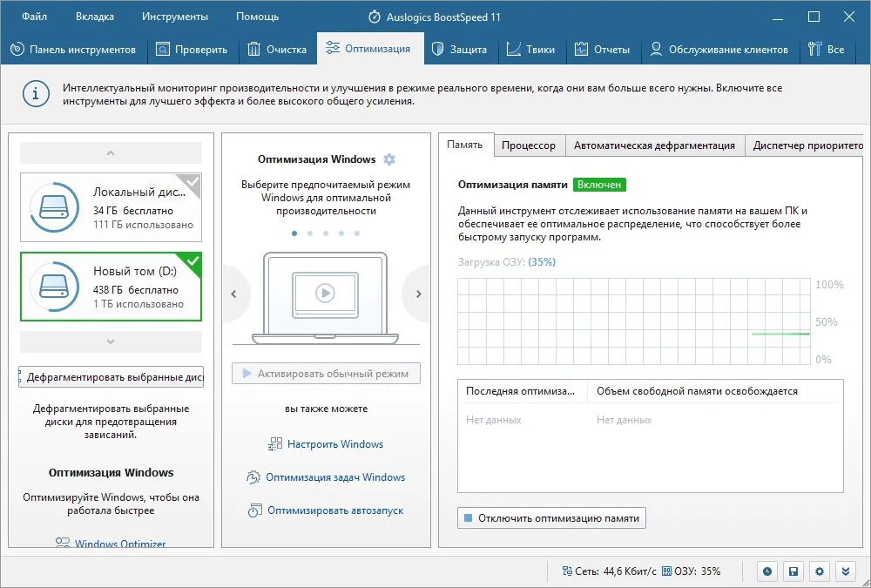
Task: Click the Включен status badge
Action: click(x=599, y=185)
